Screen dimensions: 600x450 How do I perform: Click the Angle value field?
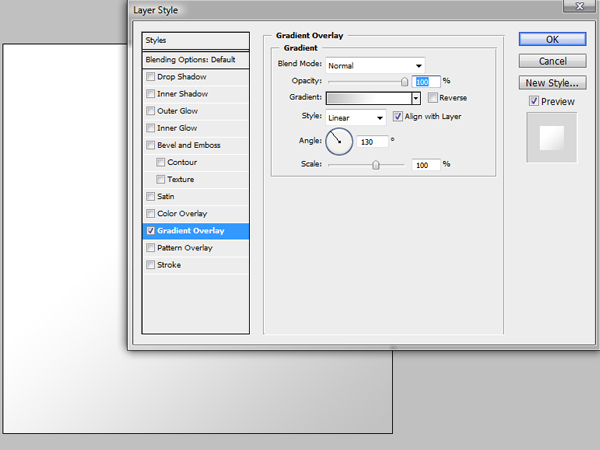372,142
